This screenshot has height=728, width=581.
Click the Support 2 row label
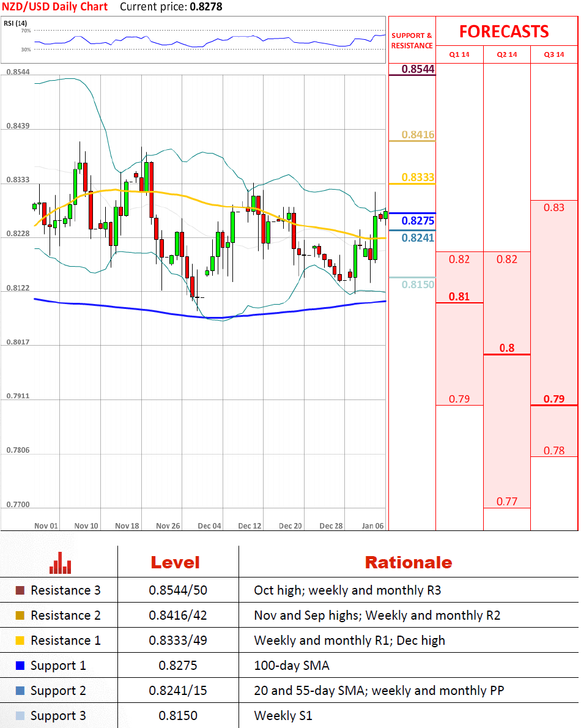tap(58, 691)
